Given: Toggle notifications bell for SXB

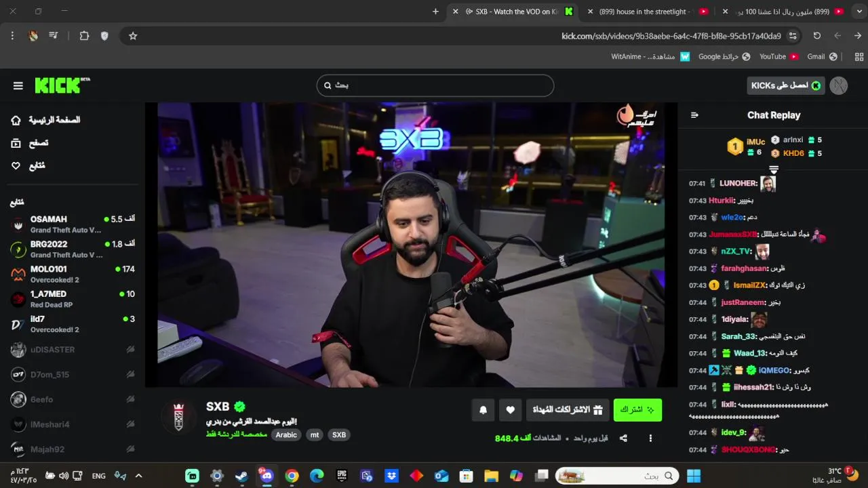Looking at the screenshot, I should tap(484, 410).
